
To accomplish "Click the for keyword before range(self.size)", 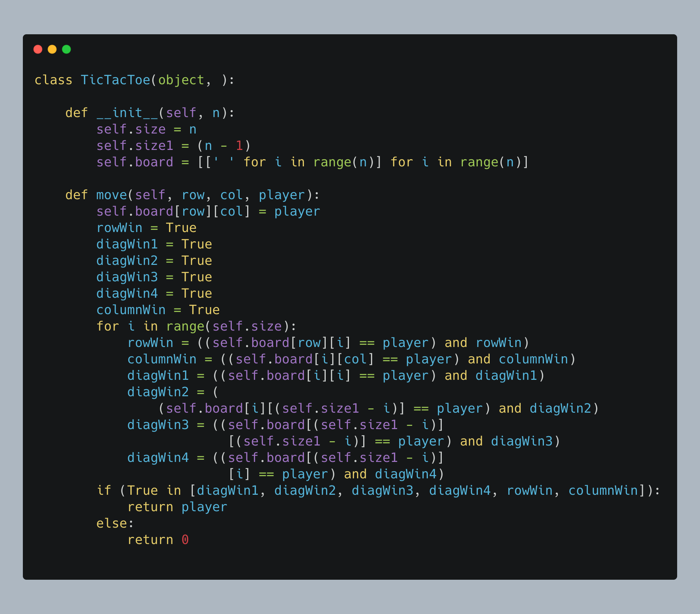I will (107, 326).
